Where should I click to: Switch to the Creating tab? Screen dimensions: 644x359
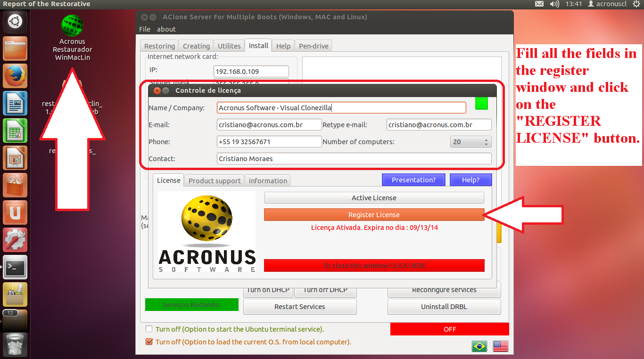(x=196, y=46)
